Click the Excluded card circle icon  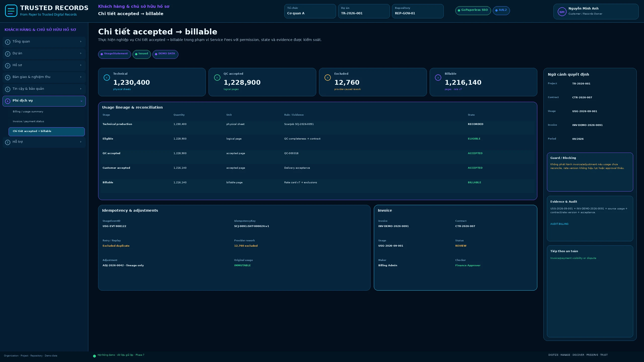(328, 78)
